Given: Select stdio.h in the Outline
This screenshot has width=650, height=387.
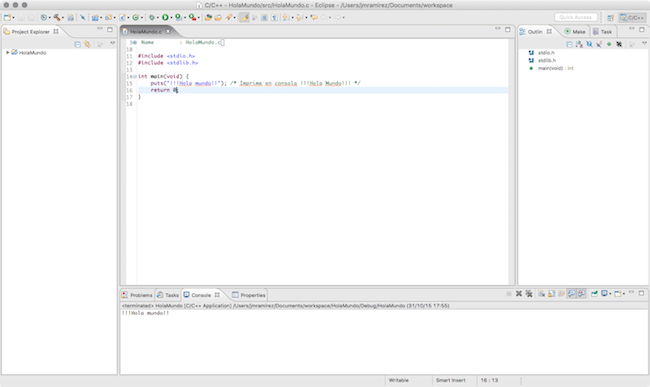Looking at the screenshot, I should pyautogui.click(x=546, y=53).
